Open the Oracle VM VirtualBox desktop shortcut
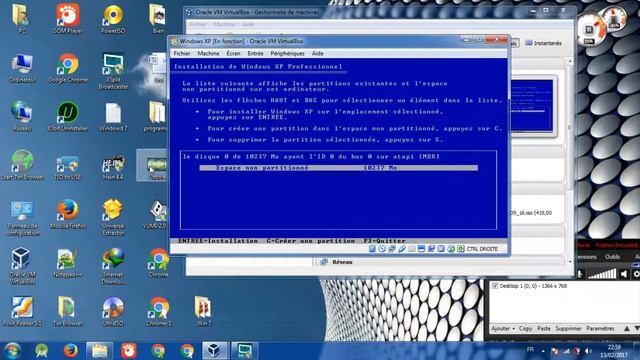The image size is (640, 360). coord(22,265)
